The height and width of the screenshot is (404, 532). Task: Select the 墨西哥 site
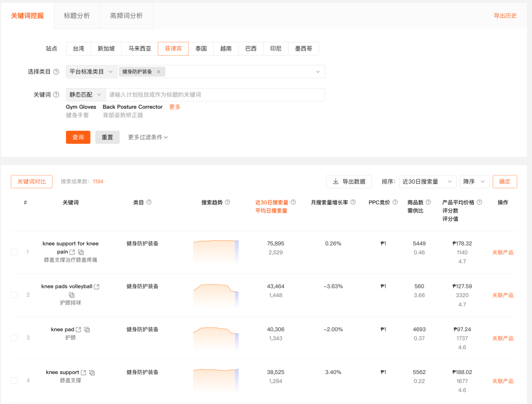(x=303, y=48)
